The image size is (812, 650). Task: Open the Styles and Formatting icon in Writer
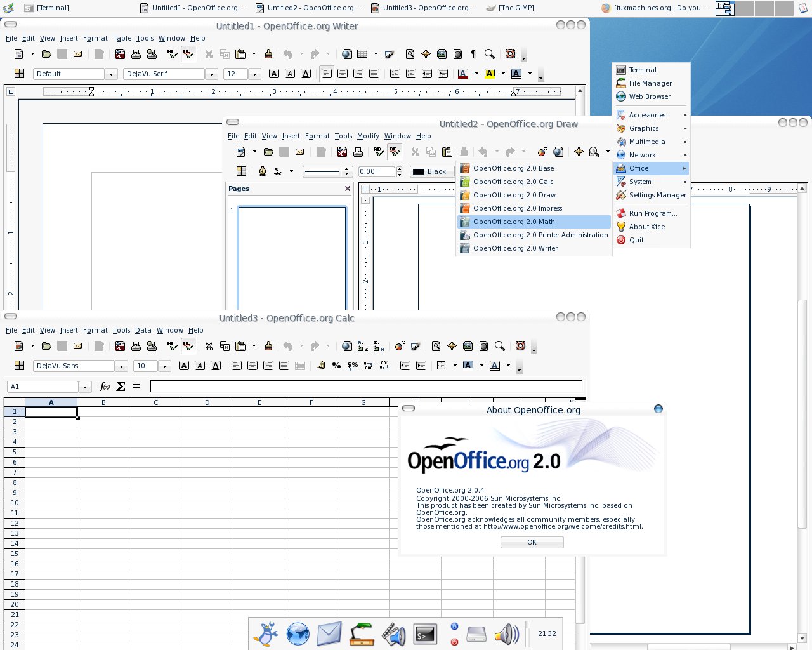coord(19,74)
